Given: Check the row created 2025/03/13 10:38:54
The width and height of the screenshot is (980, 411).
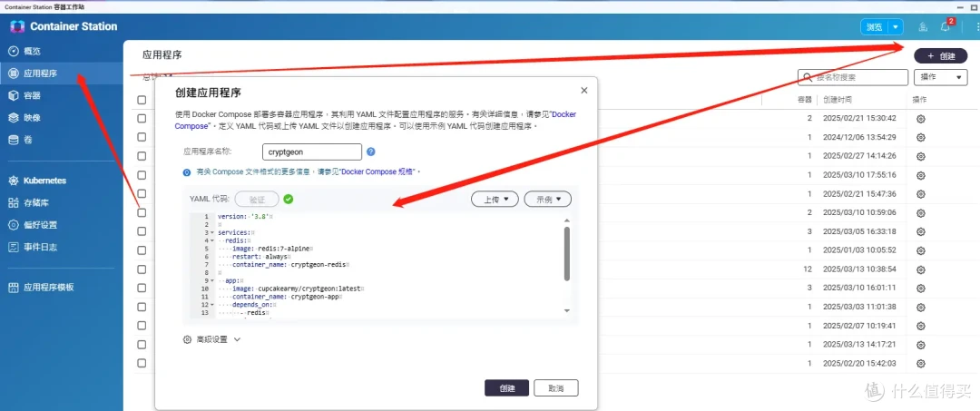Looking at the screenshot, I should click(x=142, y=269).
